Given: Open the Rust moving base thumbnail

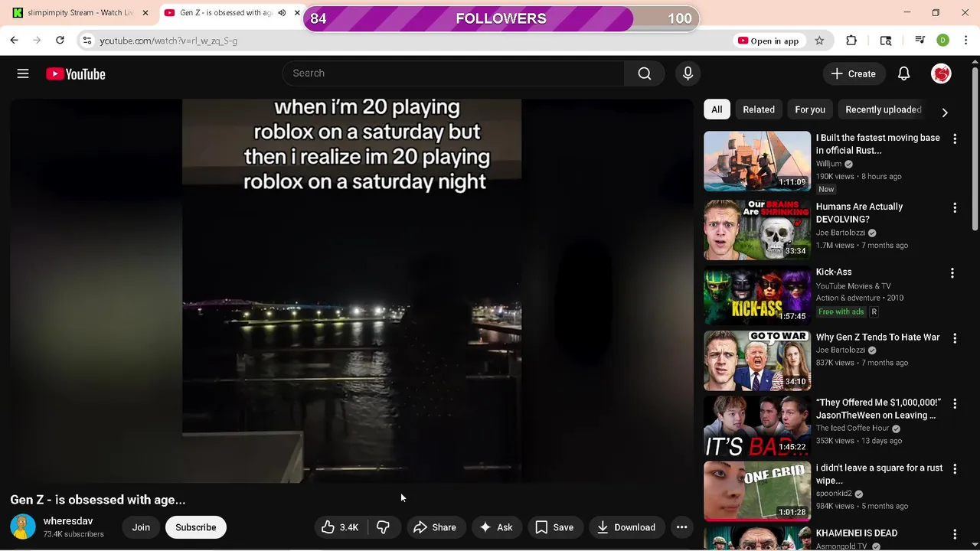Looking at the screenshot, I should (x=757, y=161).
